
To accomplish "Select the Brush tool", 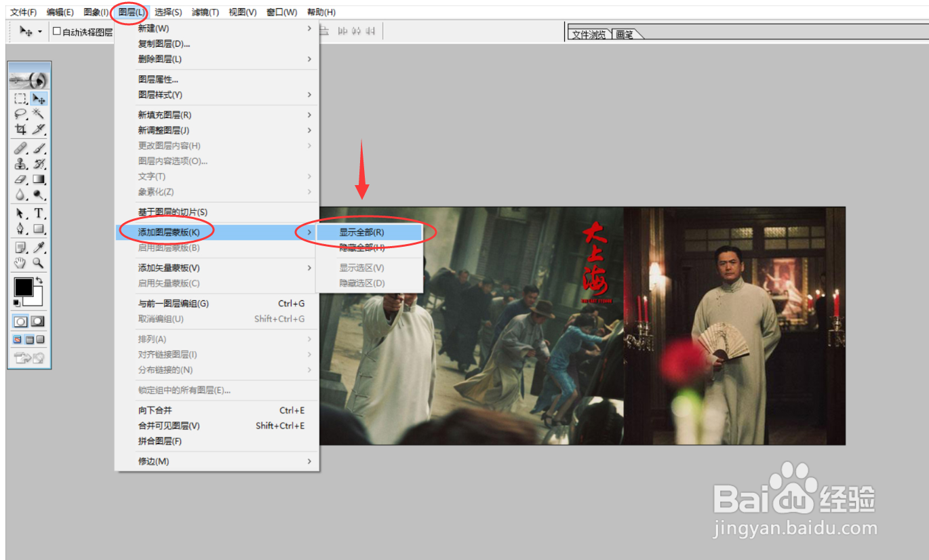I will pyautogui.click(x=39, y=148).
